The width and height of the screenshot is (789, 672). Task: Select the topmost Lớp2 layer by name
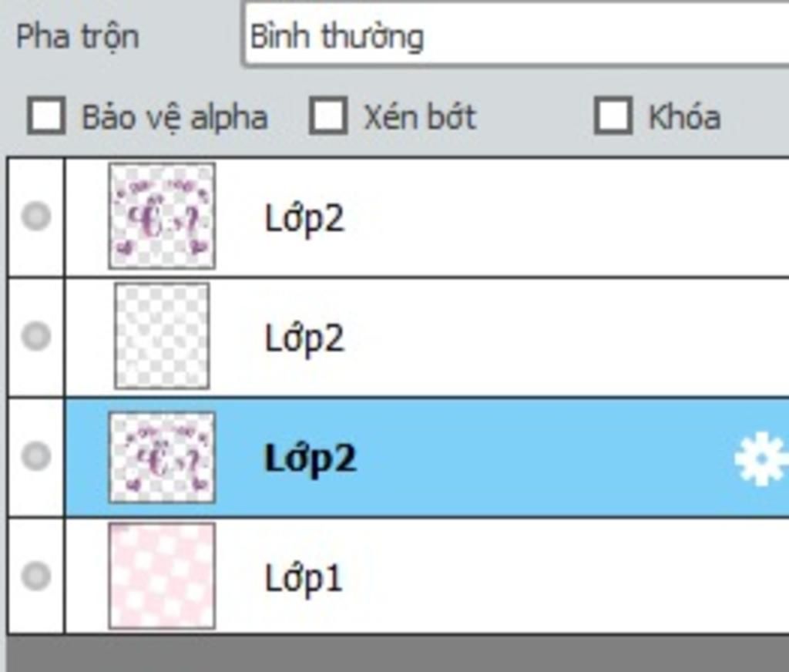[x=304, y=220]
